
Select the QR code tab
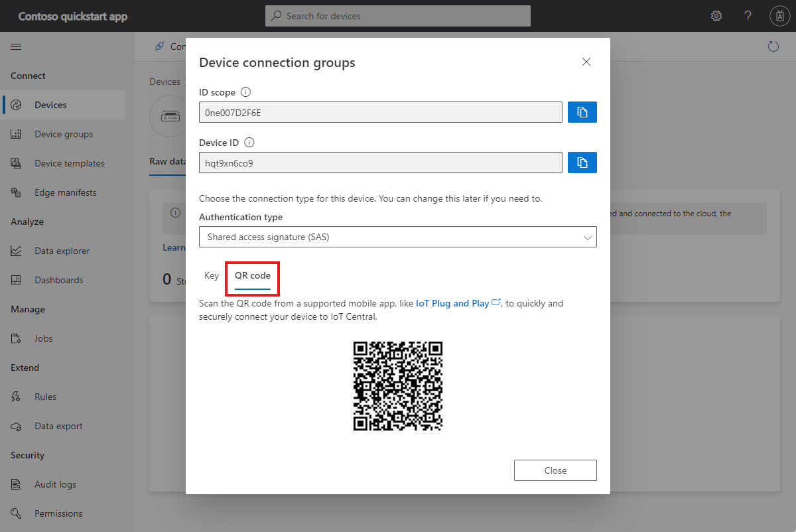[x=252, y=275]
